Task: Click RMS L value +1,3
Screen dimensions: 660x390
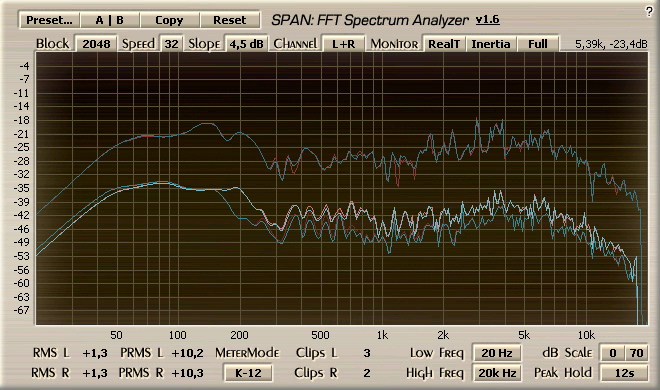Action: (95, 353)
